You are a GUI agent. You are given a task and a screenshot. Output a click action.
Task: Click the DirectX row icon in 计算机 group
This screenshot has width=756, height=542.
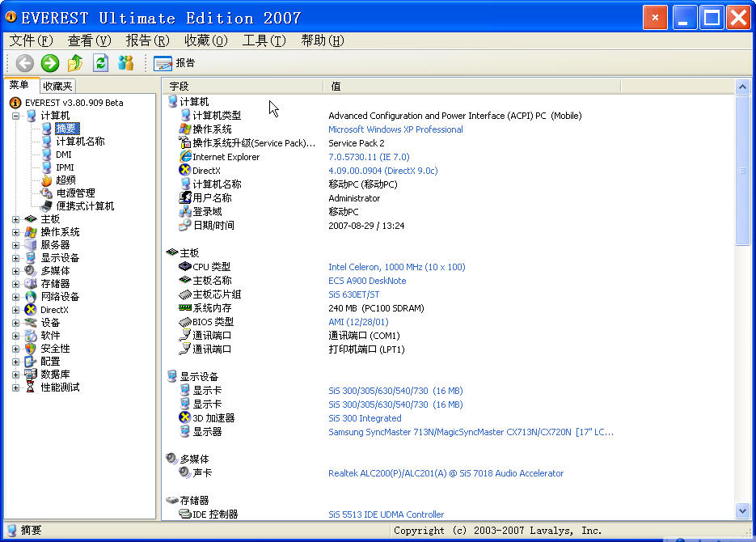tap(185, 170)
